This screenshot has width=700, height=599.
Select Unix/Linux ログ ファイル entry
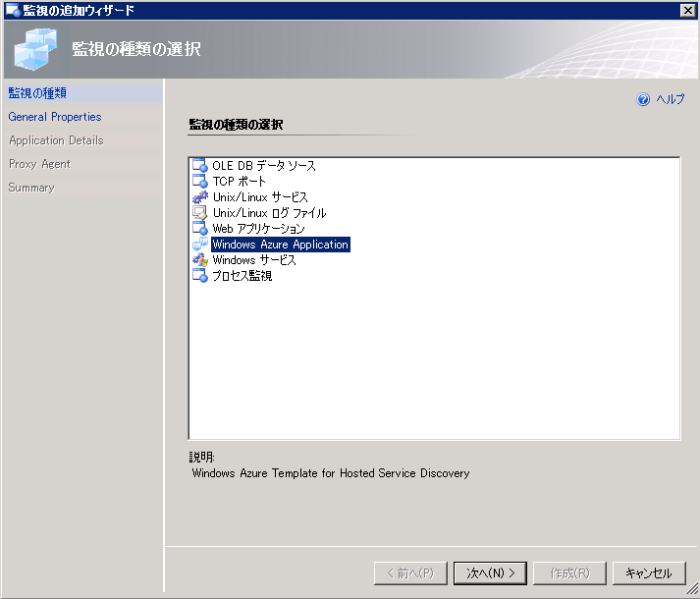coord(269,213)
